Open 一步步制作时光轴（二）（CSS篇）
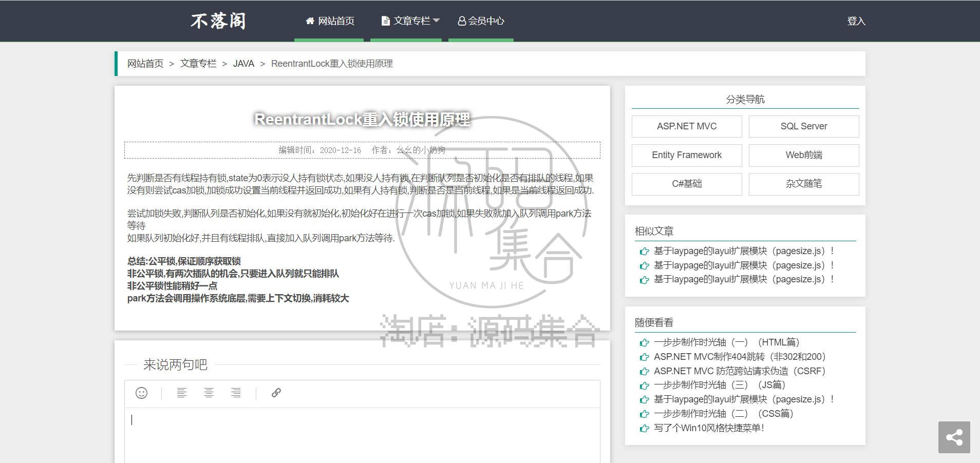980x463 pixels. click(x=724, y=414)
